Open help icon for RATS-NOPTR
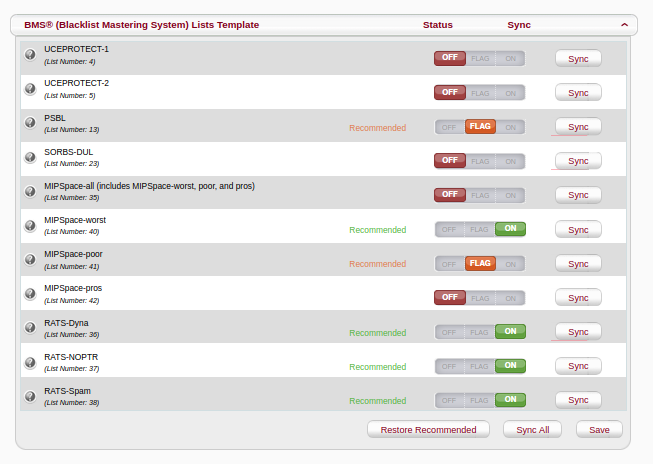This screenshot has width=653, height=464. pos(30,362)
